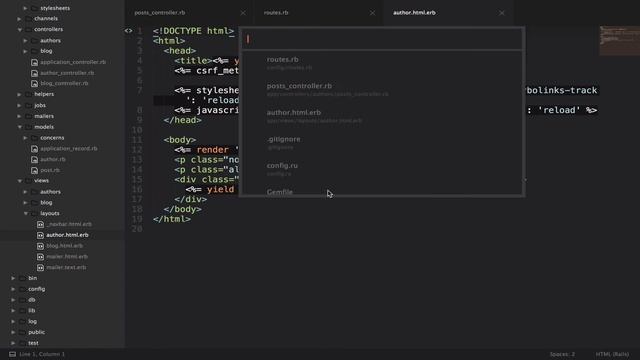
Task: Expand the mailers folder arrow
Action: [19, 116]
